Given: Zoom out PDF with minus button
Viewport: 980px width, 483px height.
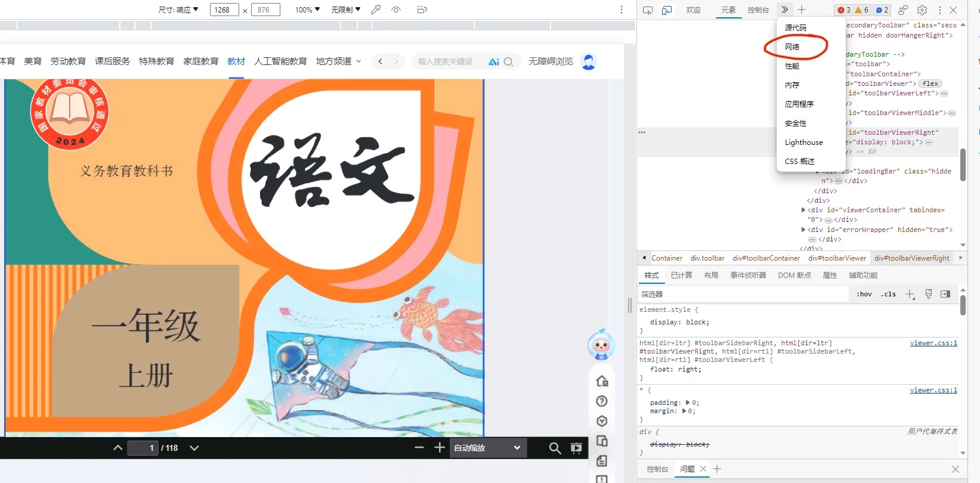Looking at the screenshot, I should (419, 448).
